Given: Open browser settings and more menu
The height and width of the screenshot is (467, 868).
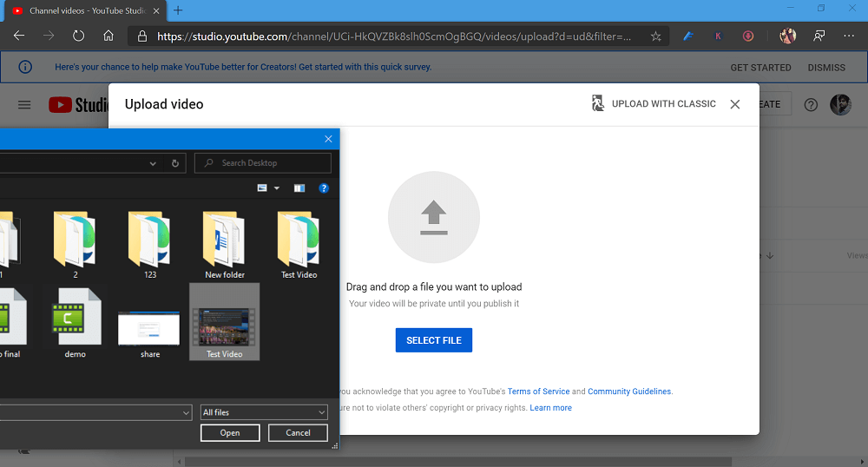Looking at the screenshot, I should click(x=849, y=36).
